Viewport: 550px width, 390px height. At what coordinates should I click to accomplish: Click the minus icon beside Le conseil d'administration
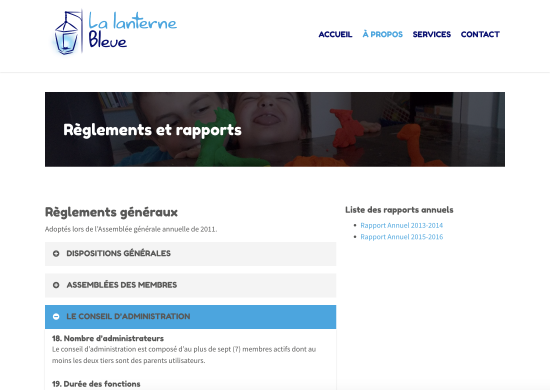click(56, 317)
